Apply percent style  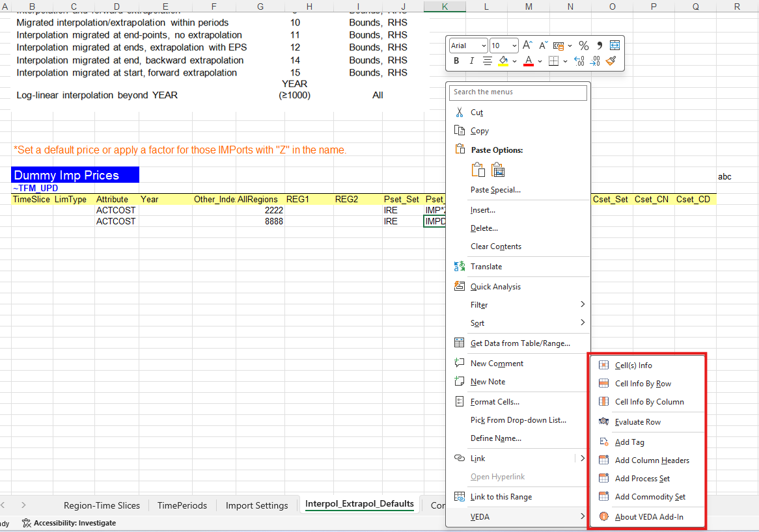pyautogui.click(x=584, y=46)
